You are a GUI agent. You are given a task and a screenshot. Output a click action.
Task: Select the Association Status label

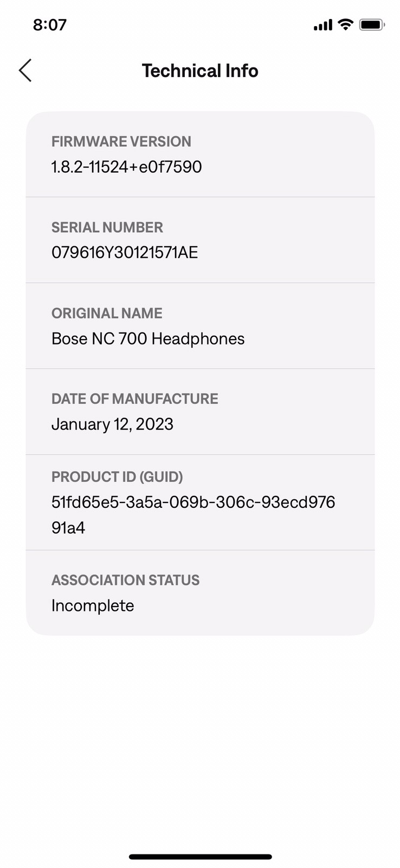click(125, 580)
